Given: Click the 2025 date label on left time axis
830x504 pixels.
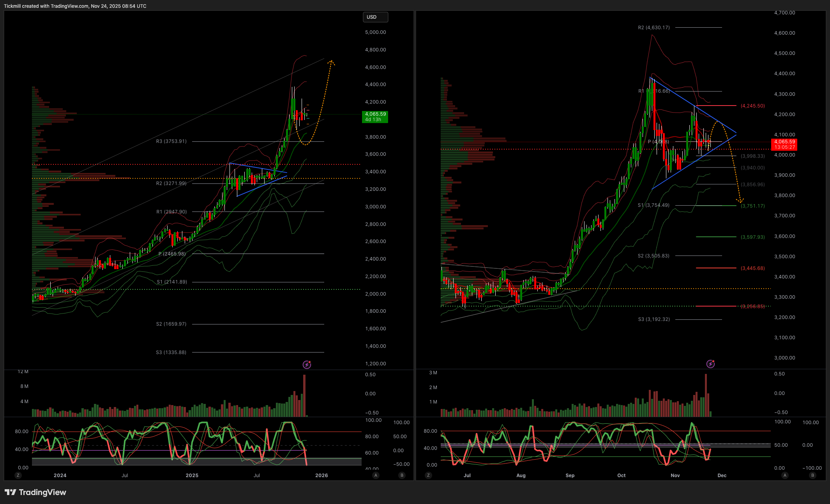Looking at the screenshot, I should point(192,476).
